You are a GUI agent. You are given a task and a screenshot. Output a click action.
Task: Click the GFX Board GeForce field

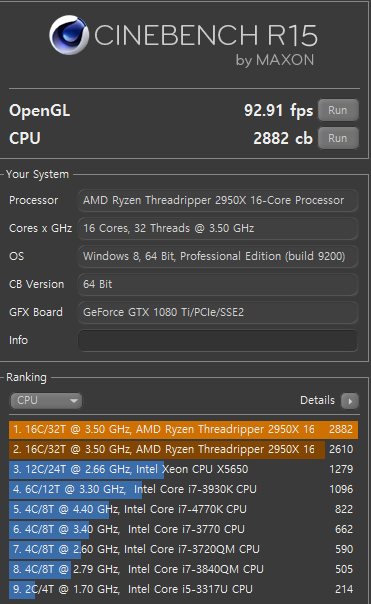pos(218,312)
